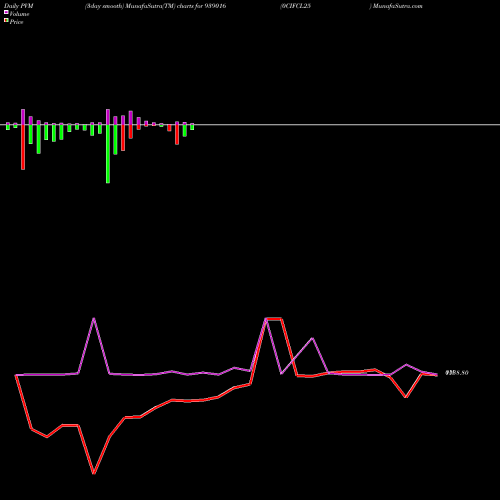The width and height of the screenshot is (500, 500).
Task: Click the tallest green volume bar
Action: (108, 154)
